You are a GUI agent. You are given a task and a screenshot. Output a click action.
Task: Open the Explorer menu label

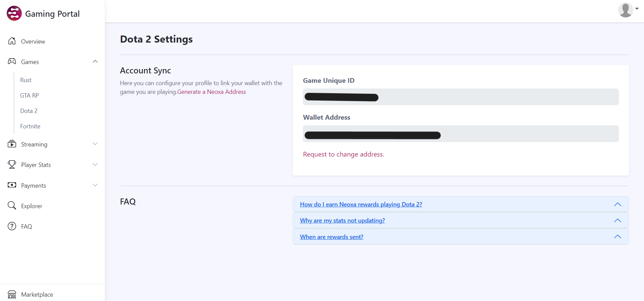[x=32, y=206]
